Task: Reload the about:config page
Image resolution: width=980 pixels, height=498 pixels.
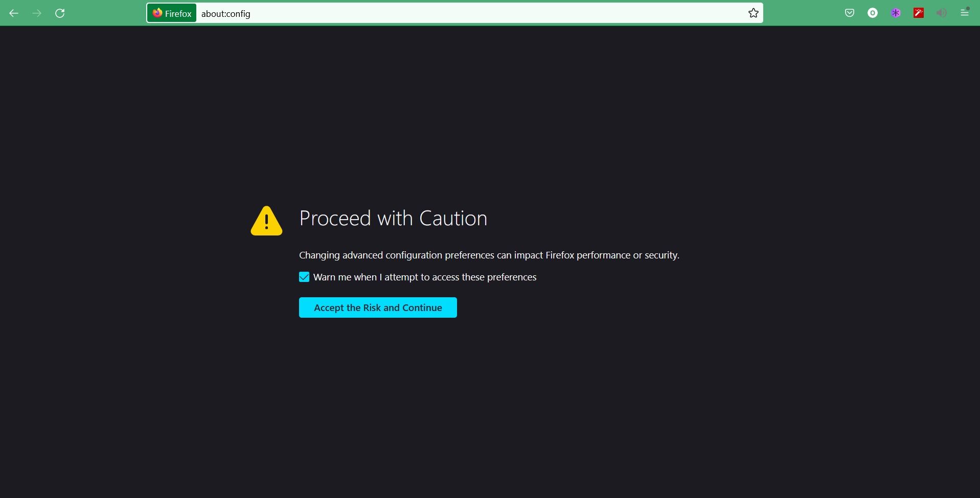Action: pos(60,13)
